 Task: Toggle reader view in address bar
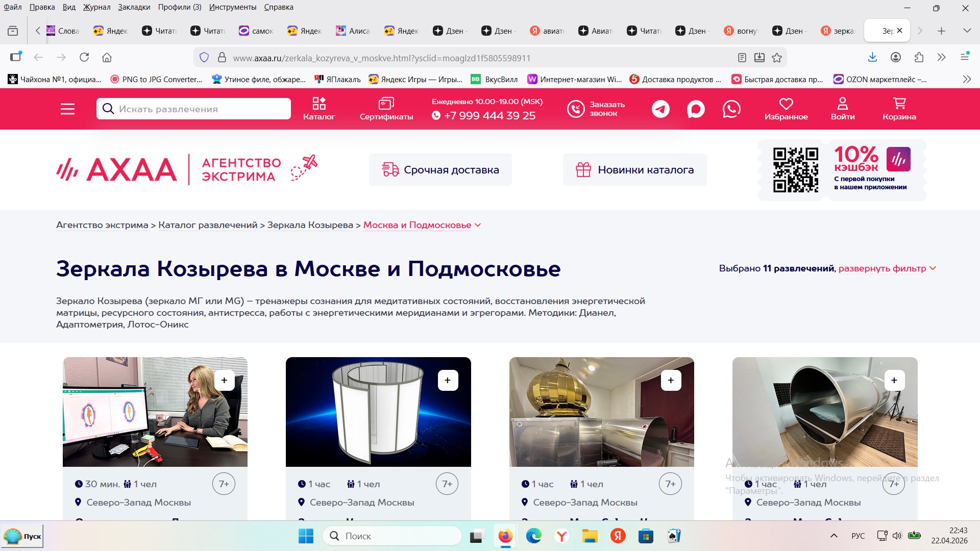742,58
